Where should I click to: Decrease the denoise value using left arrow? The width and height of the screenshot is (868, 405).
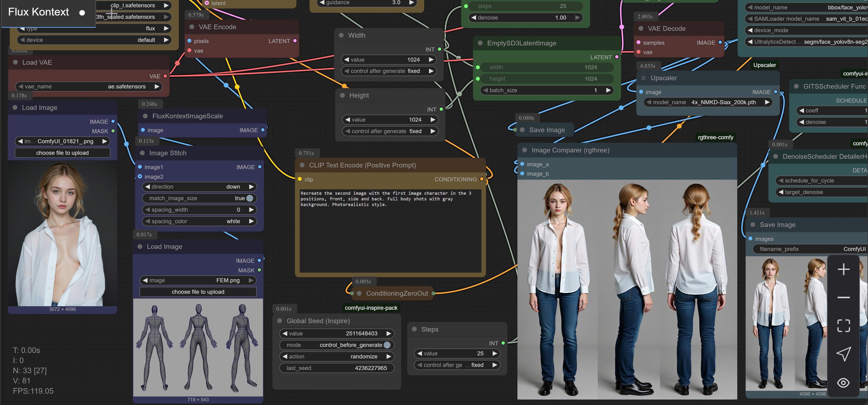[x=474, y=17]
